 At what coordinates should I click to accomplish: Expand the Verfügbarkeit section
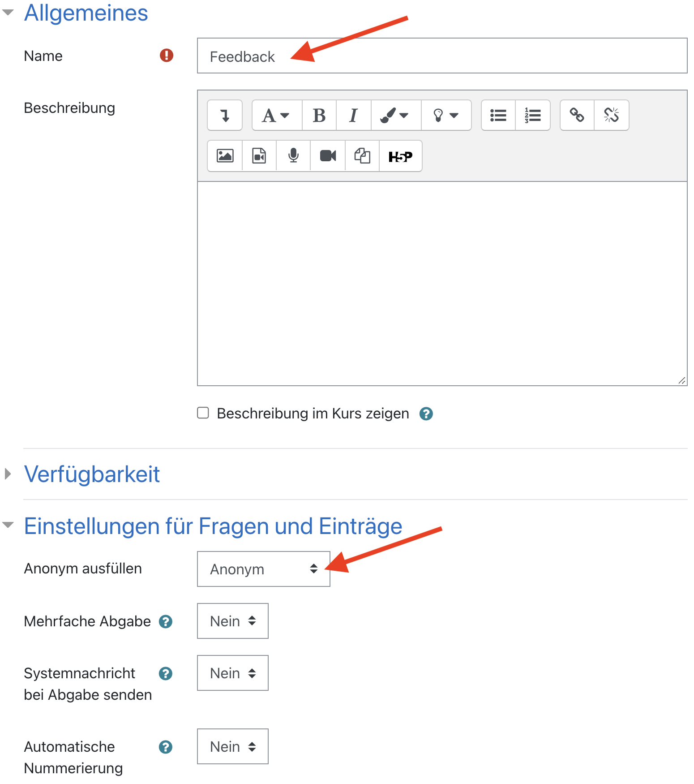(x=92, y=474)
